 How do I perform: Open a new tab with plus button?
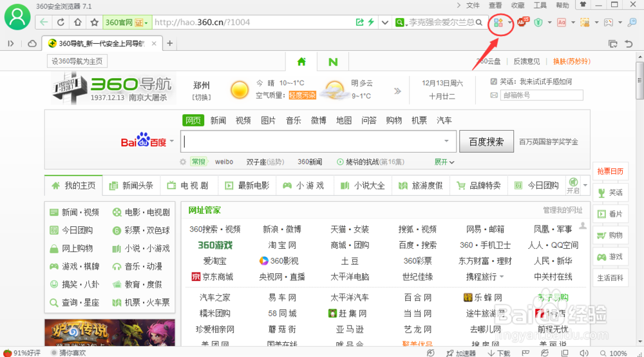coord(169,44)
